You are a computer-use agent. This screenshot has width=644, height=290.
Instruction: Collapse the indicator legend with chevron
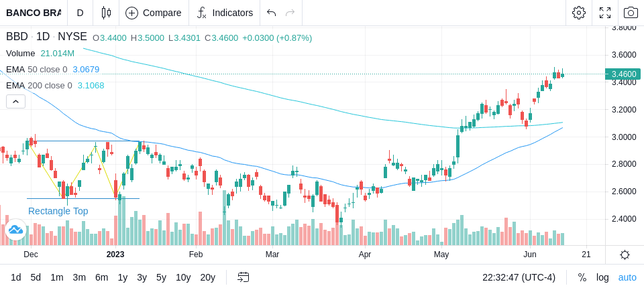15,101
